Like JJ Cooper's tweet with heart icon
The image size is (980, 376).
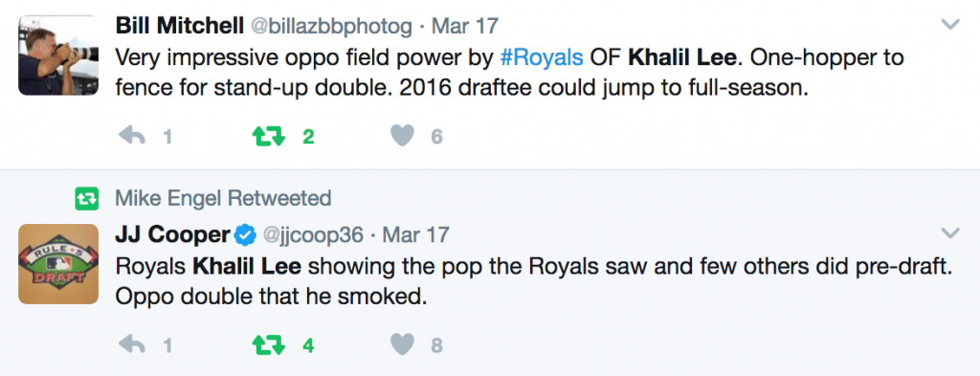403,344
